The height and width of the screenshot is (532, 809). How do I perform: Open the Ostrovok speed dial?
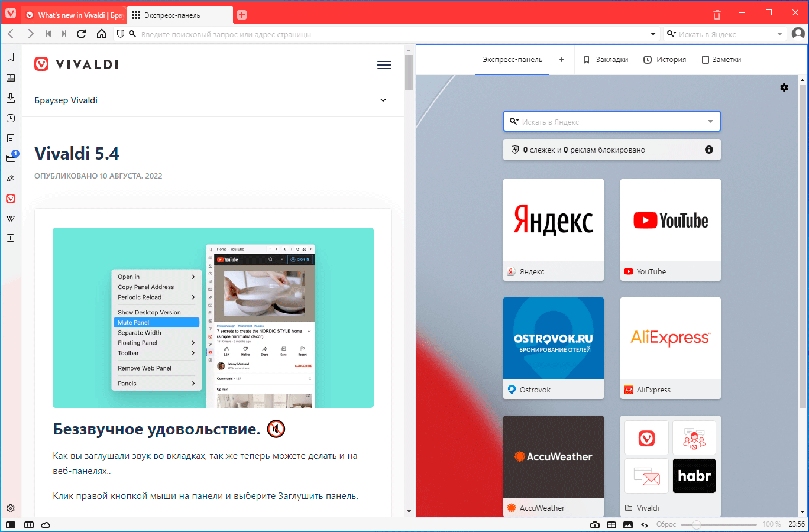click(x=554, y=348)
